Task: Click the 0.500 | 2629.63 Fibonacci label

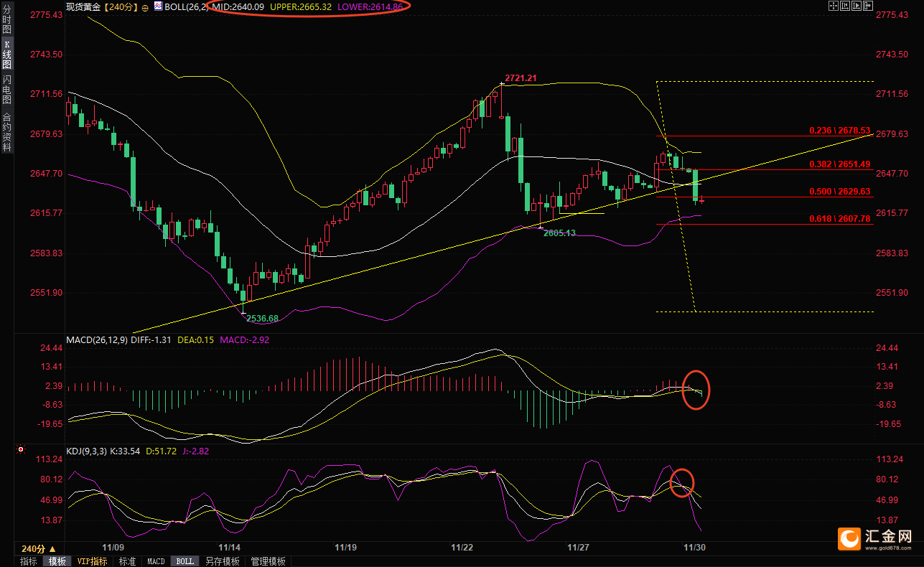Action: [x=839, y=192]
